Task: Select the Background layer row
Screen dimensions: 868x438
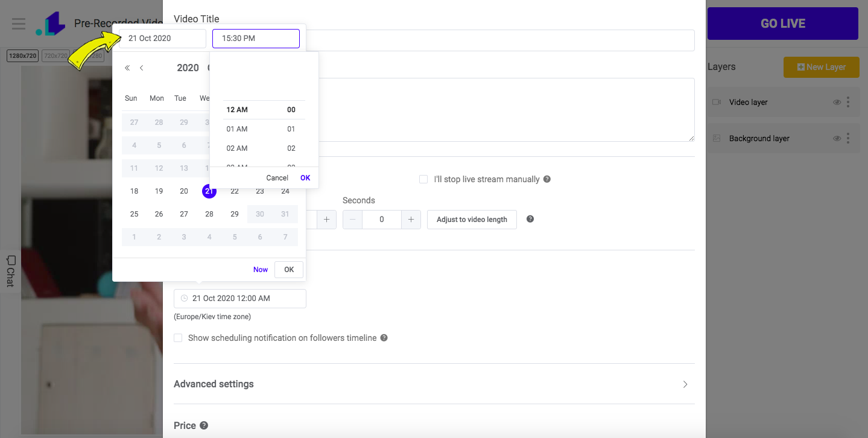Action: [782, 138]
